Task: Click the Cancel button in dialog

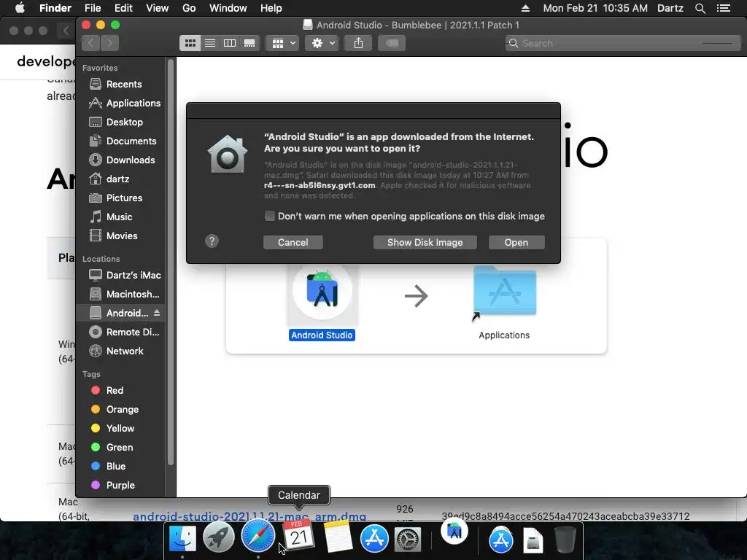Action: 293,242
